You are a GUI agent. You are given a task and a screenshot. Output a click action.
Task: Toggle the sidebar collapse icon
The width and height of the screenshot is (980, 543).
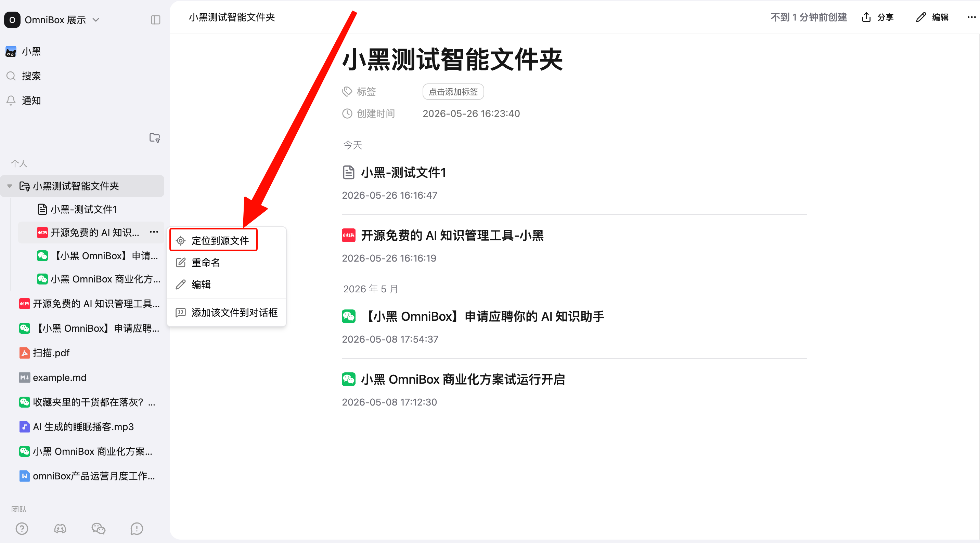(x=156, y=20)
